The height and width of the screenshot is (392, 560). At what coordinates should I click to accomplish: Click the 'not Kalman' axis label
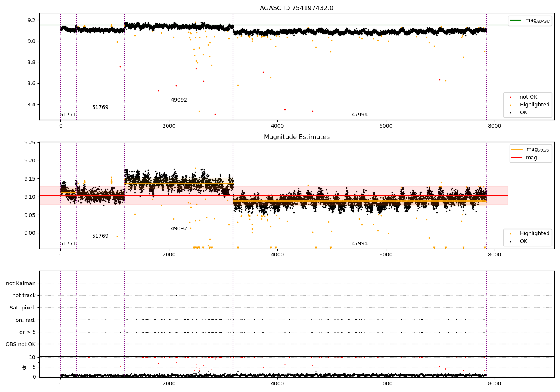click(21, 284)
